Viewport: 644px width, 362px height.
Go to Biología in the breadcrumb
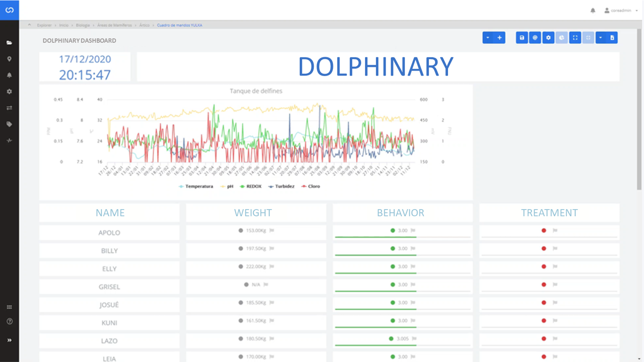(83, 25)
